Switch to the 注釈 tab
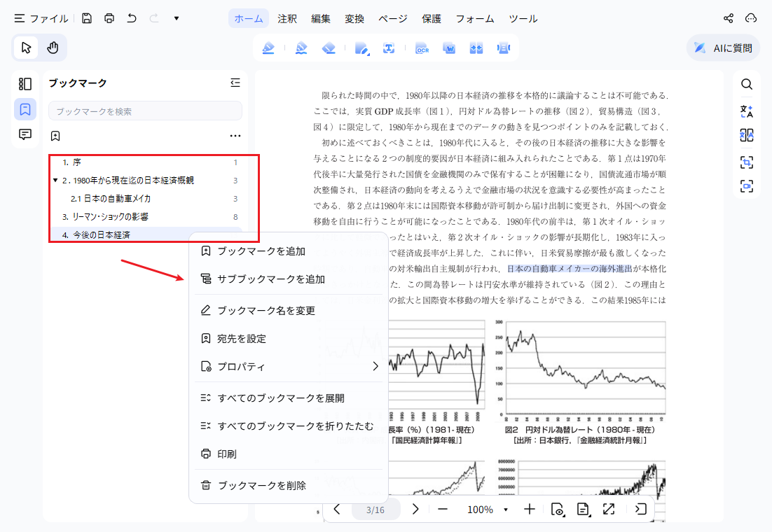The height and width of the screenshot is (532, 772). (287, 19)
